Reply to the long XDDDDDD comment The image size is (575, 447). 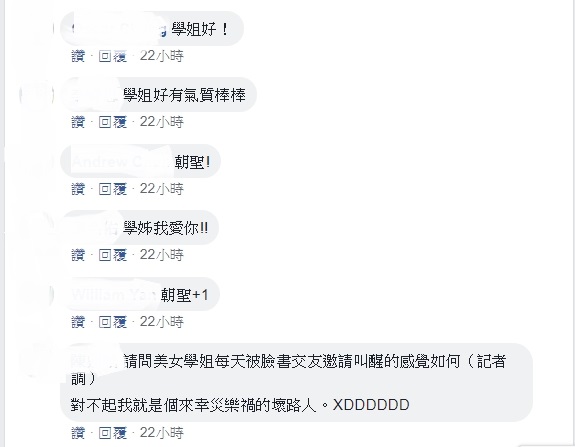tap(113, 433)
